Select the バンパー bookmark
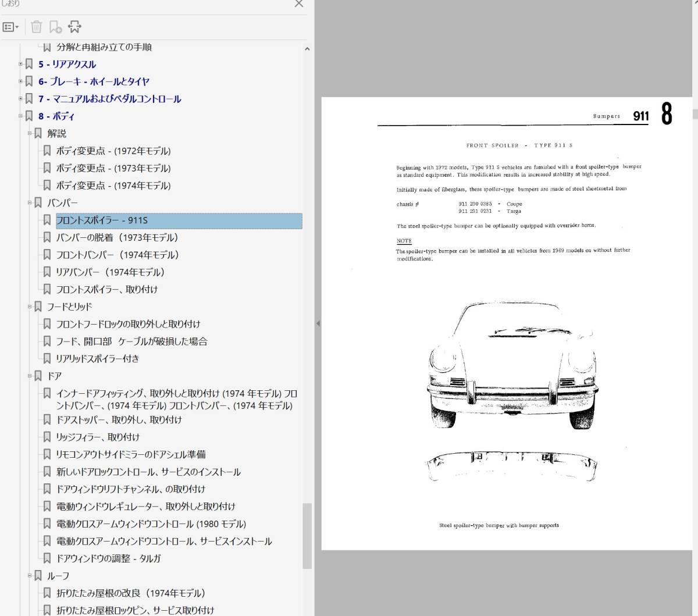 [x=62, y=203]
